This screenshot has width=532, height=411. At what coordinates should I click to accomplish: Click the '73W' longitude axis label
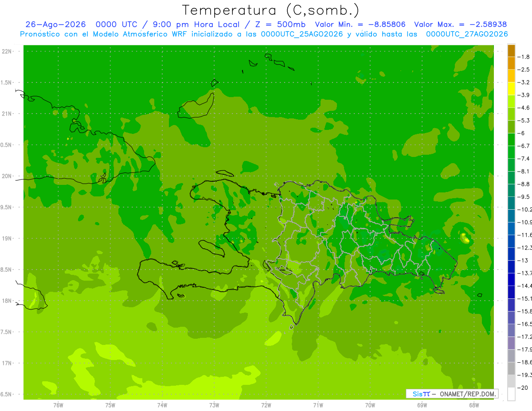point(214,405)
